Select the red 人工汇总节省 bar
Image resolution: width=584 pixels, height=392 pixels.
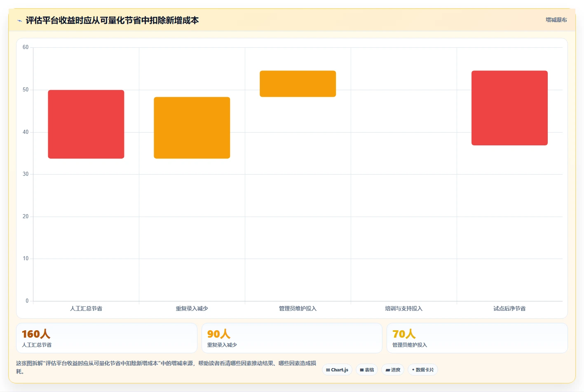click(x=86, y=124)
